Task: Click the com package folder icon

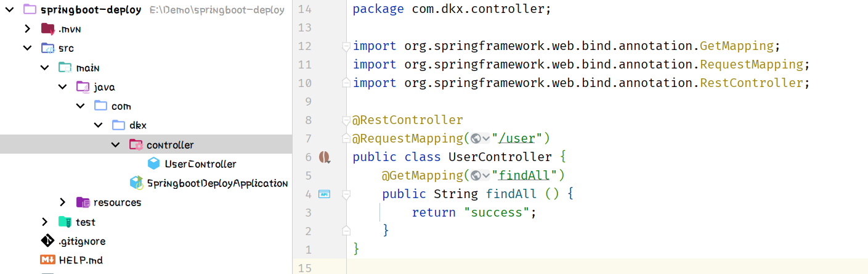Action: (100, 106)
